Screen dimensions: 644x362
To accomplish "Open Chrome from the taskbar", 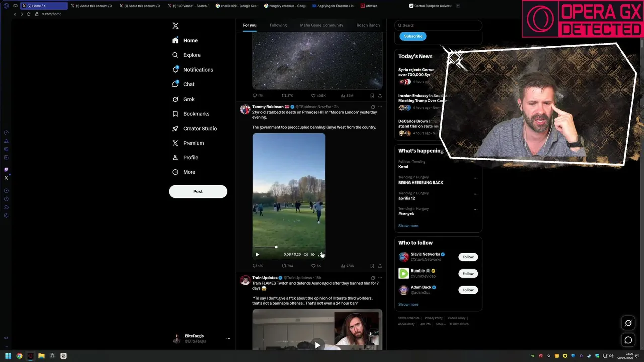I will [19, 356].
